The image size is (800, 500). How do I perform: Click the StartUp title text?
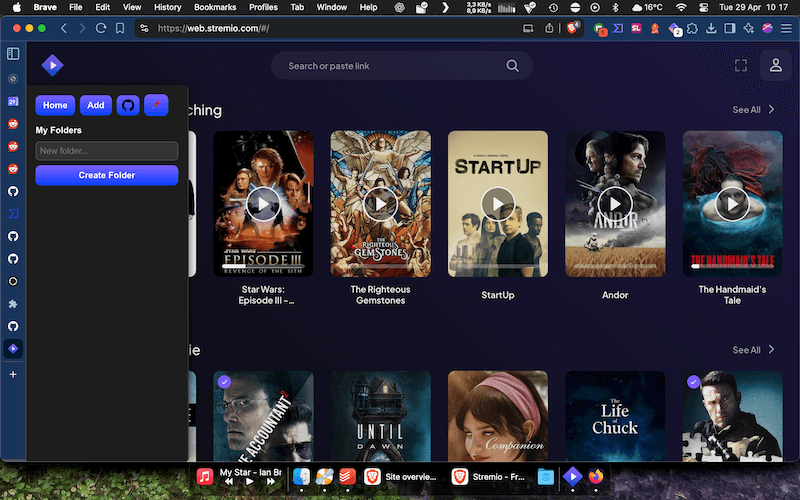click(x=498, y=295)
